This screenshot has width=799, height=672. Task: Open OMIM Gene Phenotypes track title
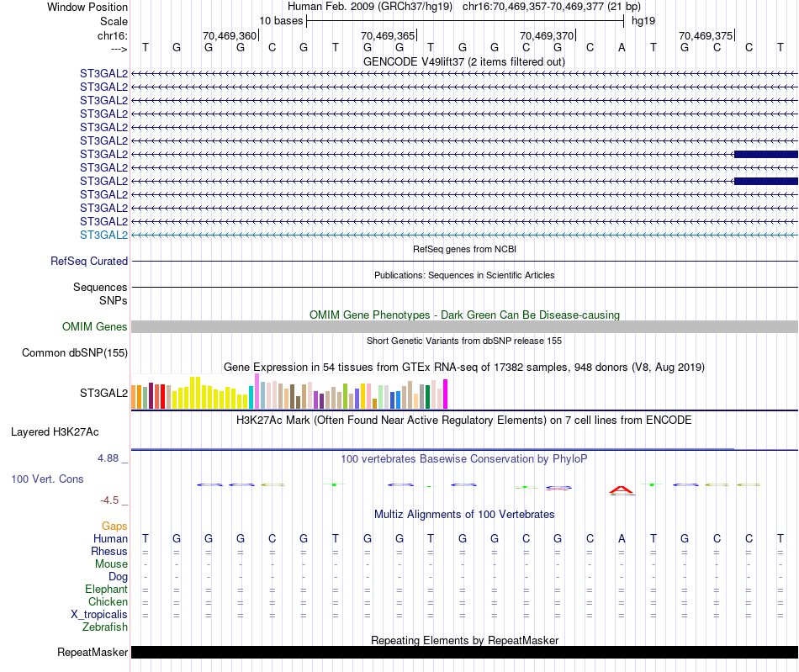tap(464, 315)
